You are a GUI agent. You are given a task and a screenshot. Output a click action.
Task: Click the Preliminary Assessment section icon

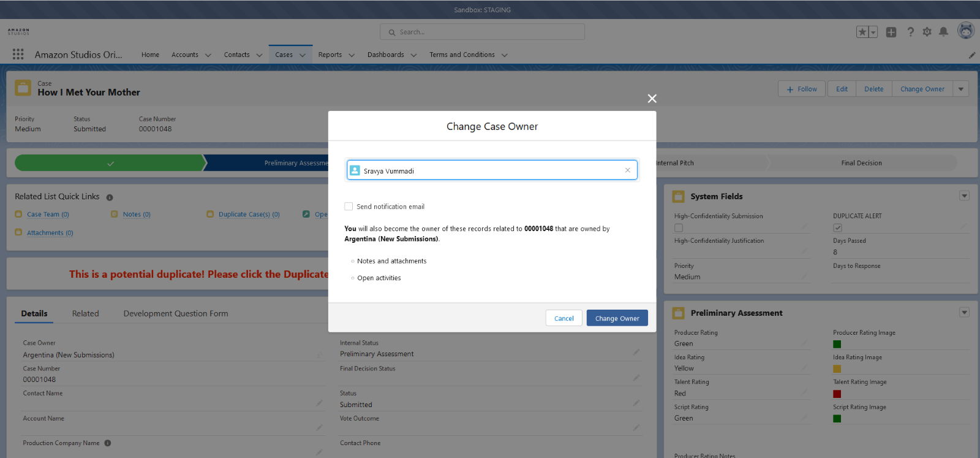(x=679, y=313)
